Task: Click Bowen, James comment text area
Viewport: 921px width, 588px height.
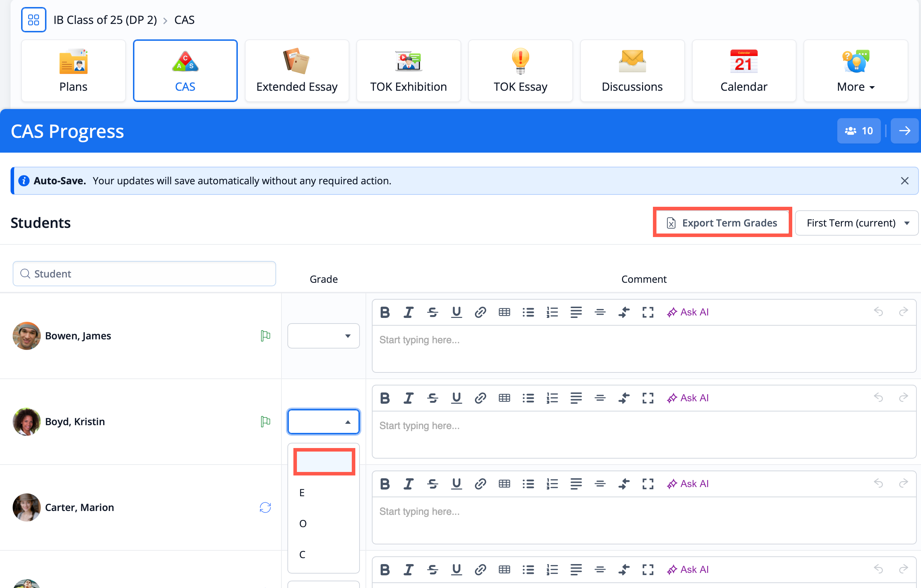Action: click(x=644, y=349)
